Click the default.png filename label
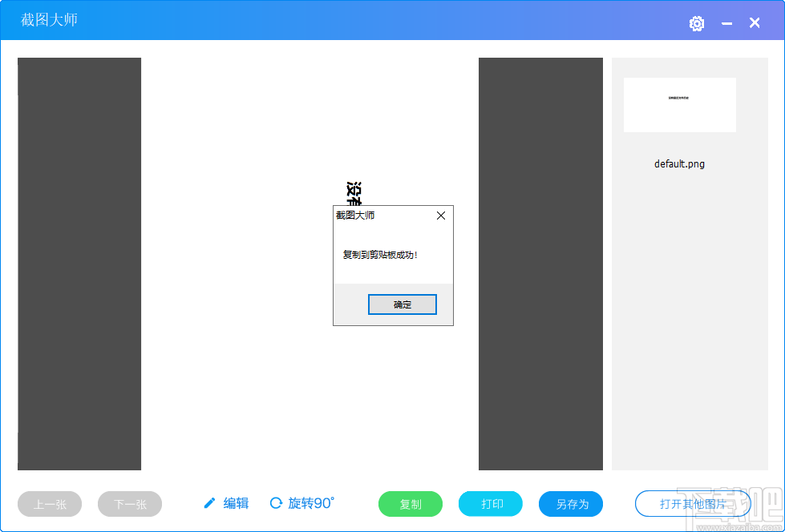The image size is (785, 532). [x=679, y=163]
